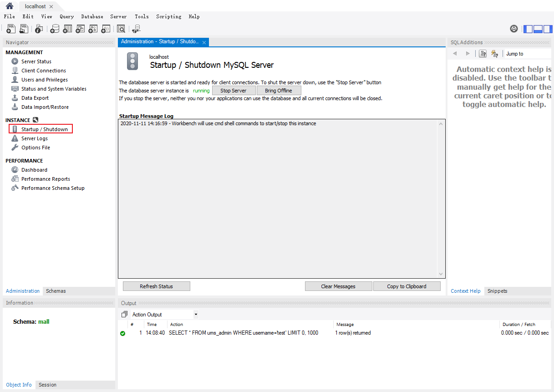Open the Help menu

(194, 16)
